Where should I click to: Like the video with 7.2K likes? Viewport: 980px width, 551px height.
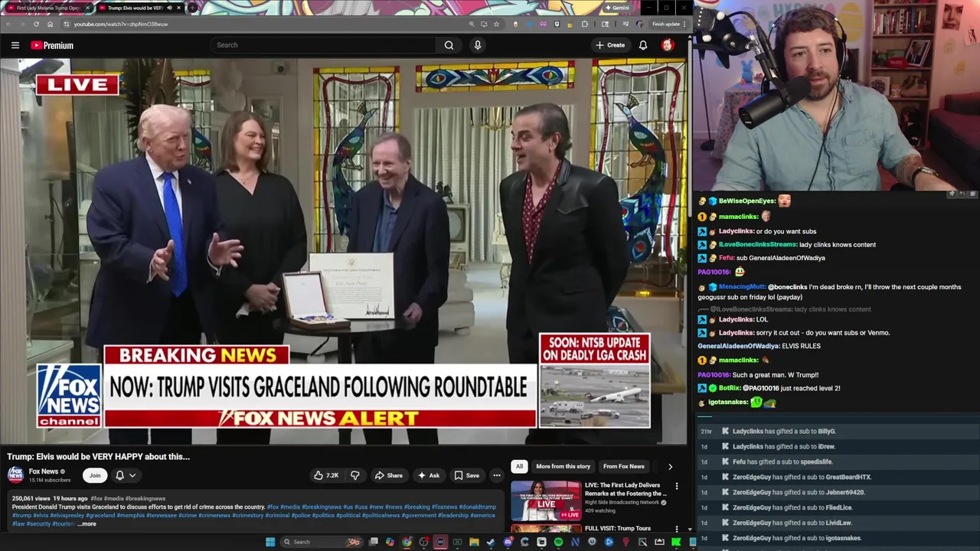(x=326, y=475)
